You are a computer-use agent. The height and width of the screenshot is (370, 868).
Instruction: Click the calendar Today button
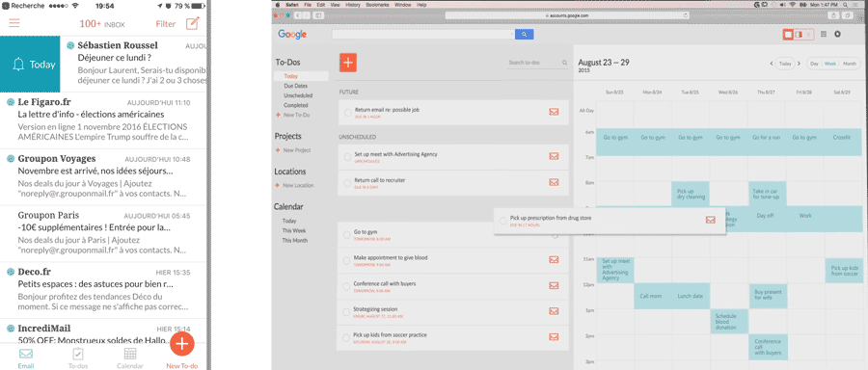(x=785, y=64)
